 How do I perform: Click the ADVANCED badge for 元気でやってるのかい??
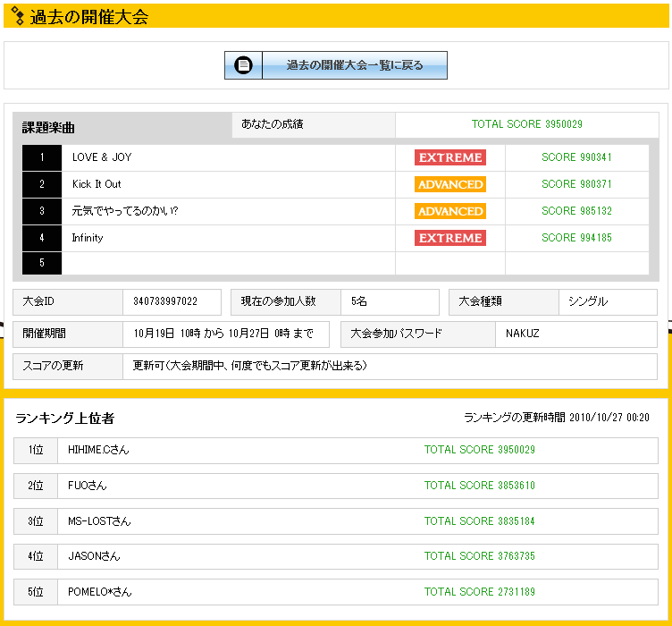point(449,211)
